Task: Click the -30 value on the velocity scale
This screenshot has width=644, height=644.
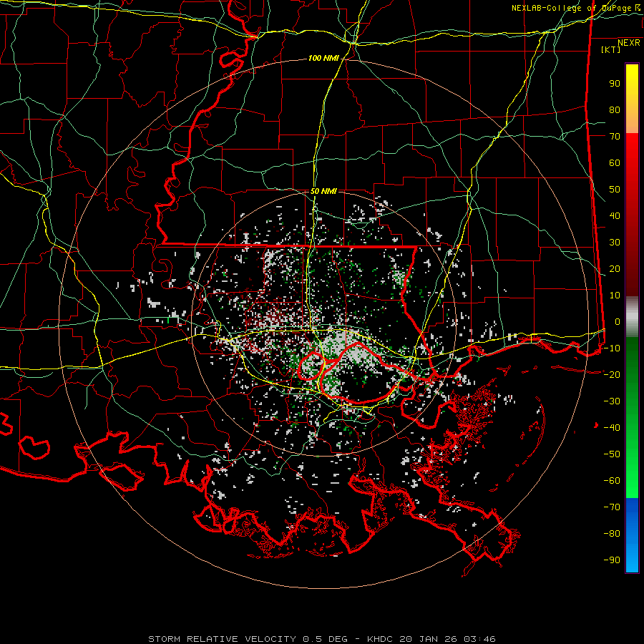Action: click(612, 401)
